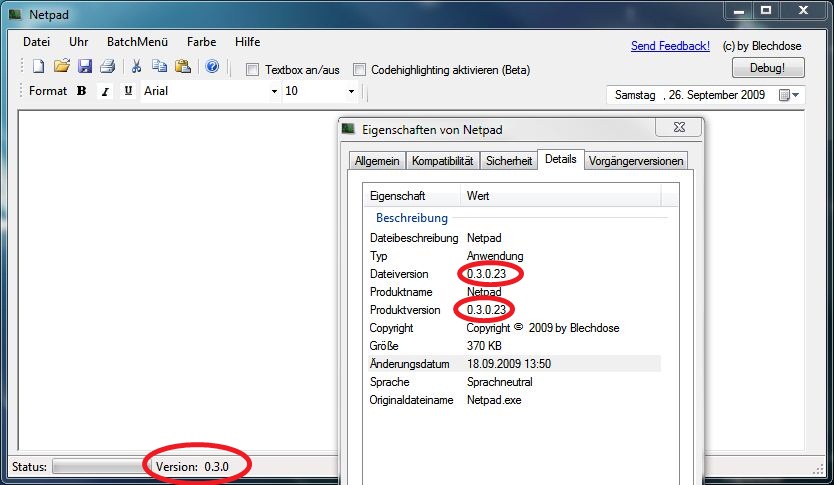This screenshot has width=834, height=485.
Task: Enable Codehighlighting aktivieren (Beta) checkbox
Action: click(x=360, y=70)
